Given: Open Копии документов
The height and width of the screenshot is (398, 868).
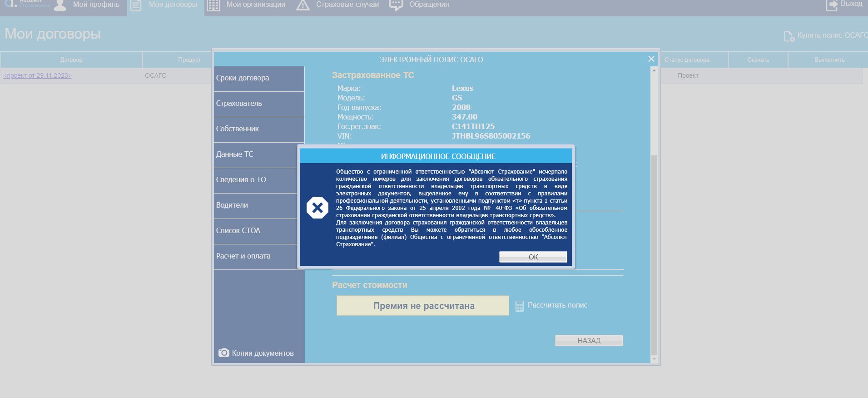Looking at the screenshot, I should pos(263,353).
